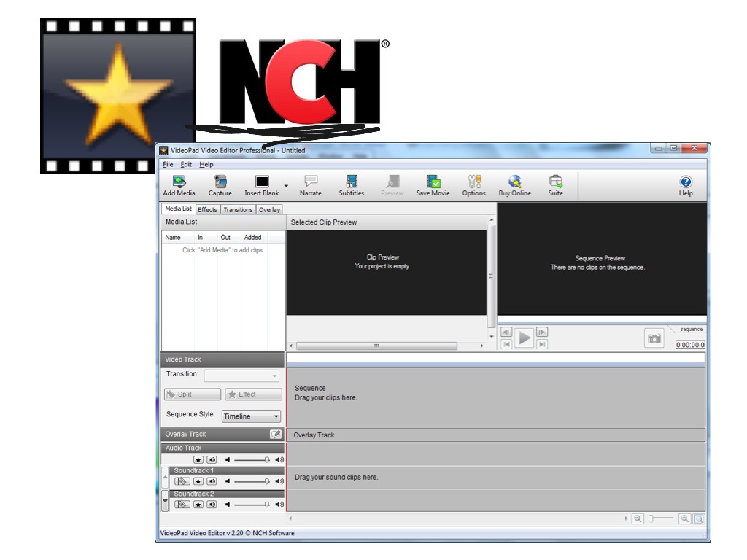747x560 pixels.
Task: Click the Preview toolbar icon
Action: pos(392,182)
